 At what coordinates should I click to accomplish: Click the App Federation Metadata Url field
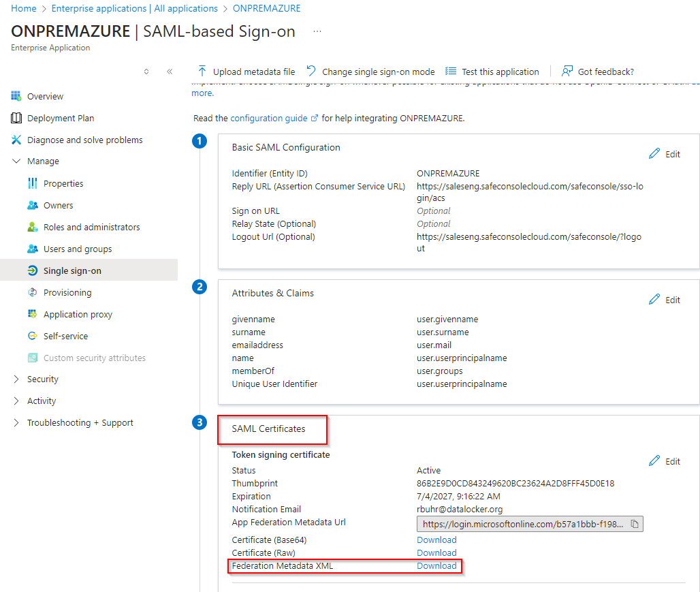(x=530, y=524)
